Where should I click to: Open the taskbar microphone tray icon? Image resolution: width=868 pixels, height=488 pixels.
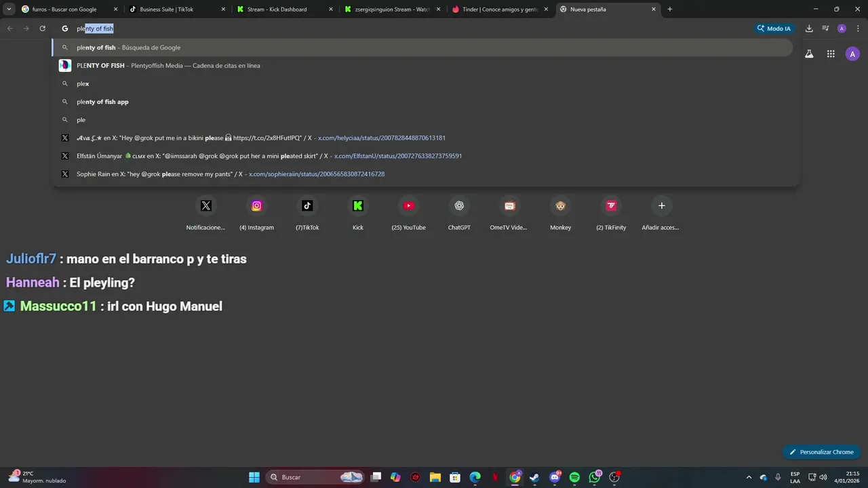click(778, 477)
